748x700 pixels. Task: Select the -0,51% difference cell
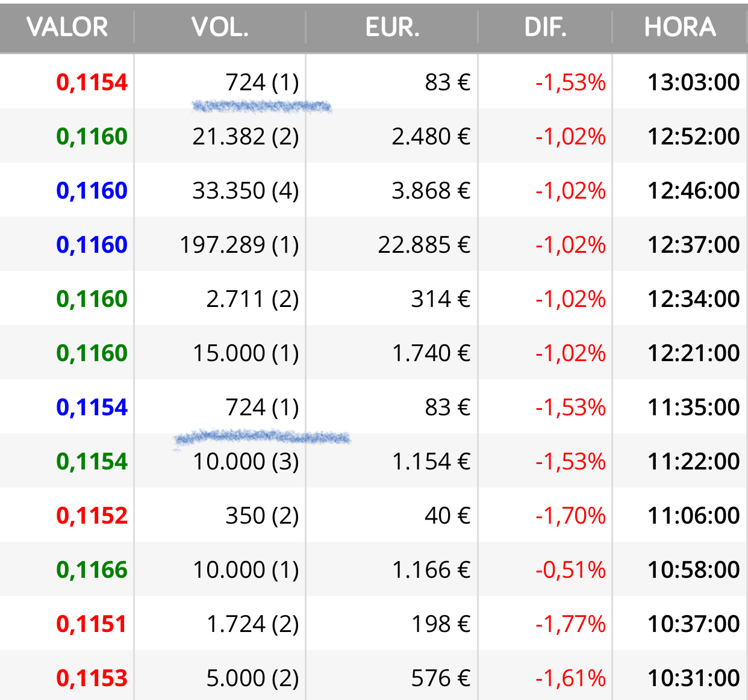pyautogui.click(x=570, y=570)
